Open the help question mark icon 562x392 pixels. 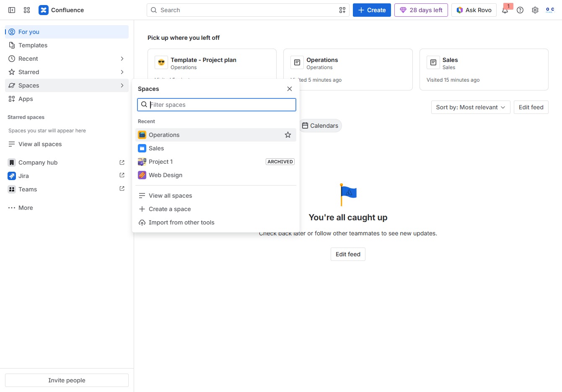click(x=520, y=10)
